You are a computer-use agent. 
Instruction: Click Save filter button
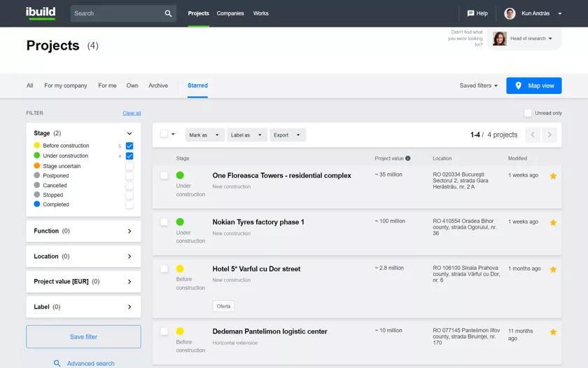83,337
